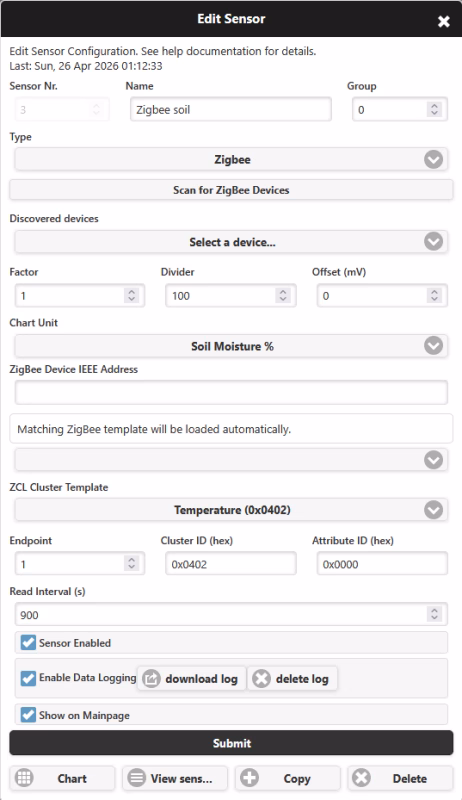The width and height of the screenshot is (462, 800).
Task: Toggle Show on Mainpage checkbox
Action: coord(28,715)
